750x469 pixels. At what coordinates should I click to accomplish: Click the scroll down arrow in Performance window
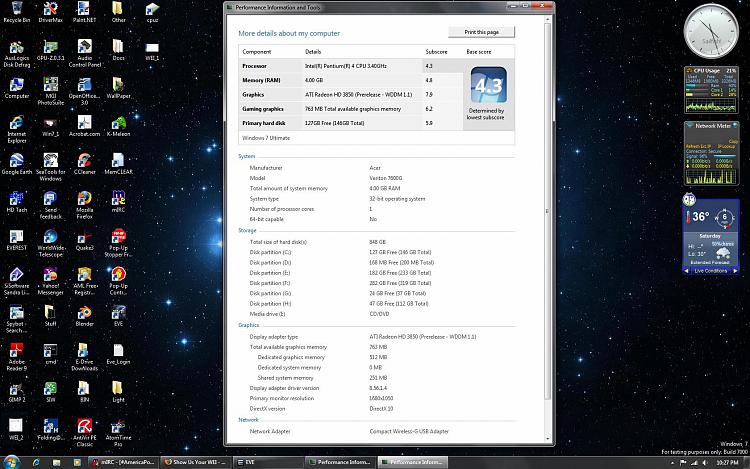tap(548, 438)
